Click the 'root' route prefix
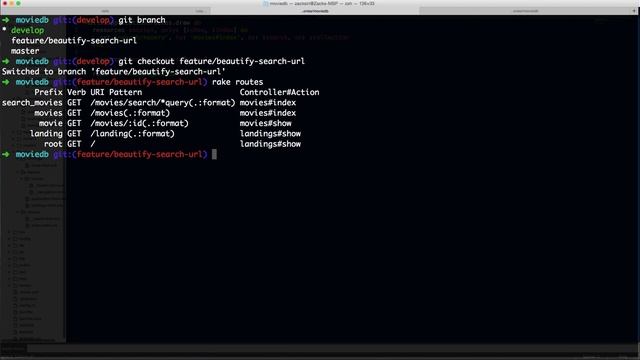This screenshot has height=360, width=640. [53, 144]
